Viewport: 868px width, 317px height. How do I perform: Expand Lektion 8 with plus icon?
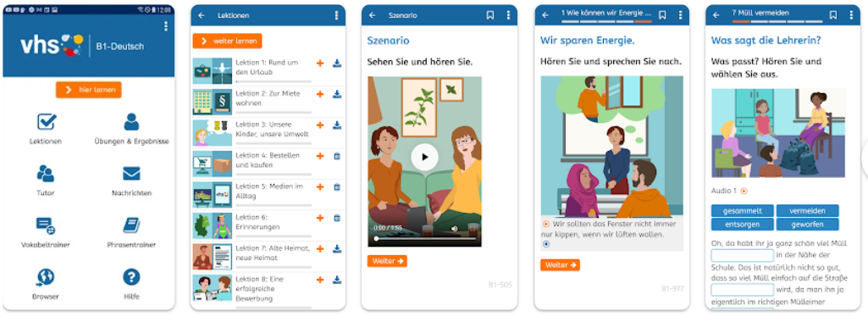tap(320, 281)
